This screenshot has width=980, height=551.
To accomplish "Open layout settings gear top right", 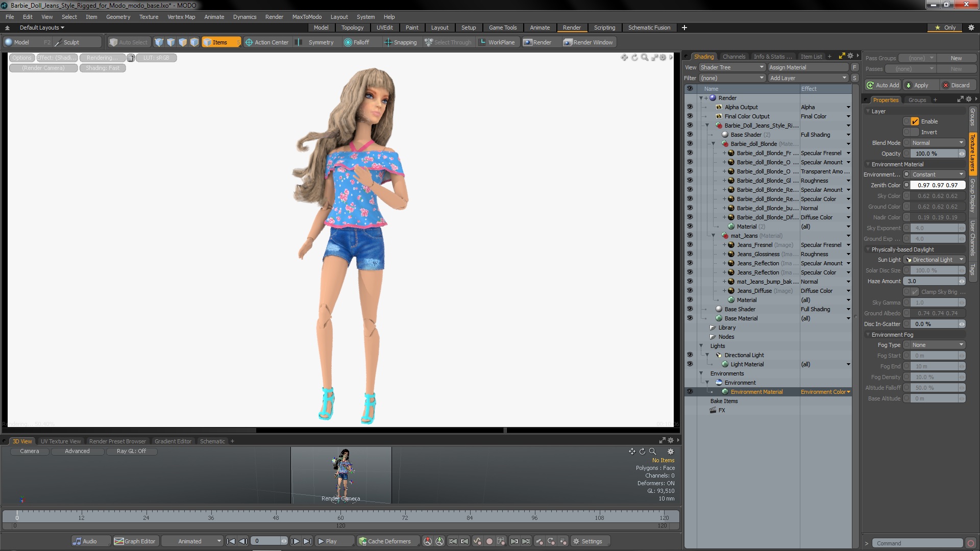I will pyautogui.click(x=971, y=28).
